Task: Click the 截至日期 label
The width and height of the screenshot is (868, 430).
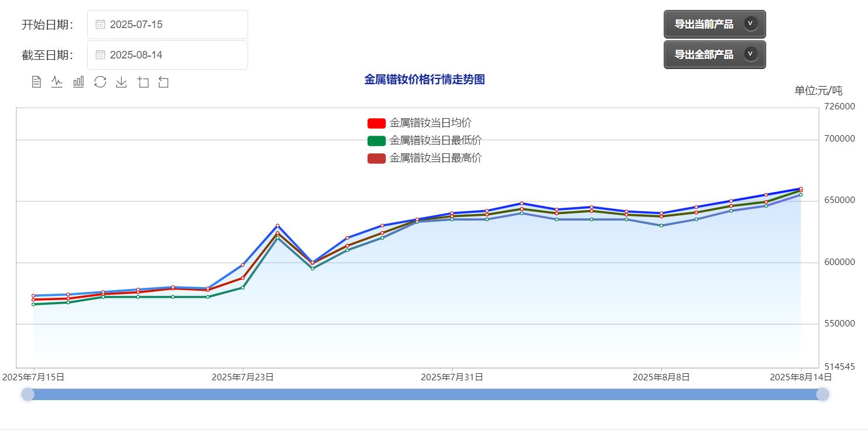Action: coord(47,55)
